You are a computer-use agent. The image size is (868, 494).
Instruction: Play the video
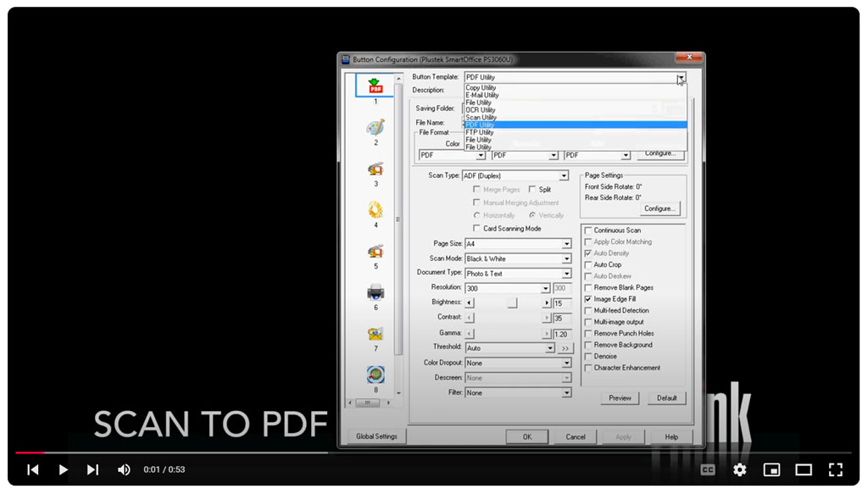(x=63, y=469)
